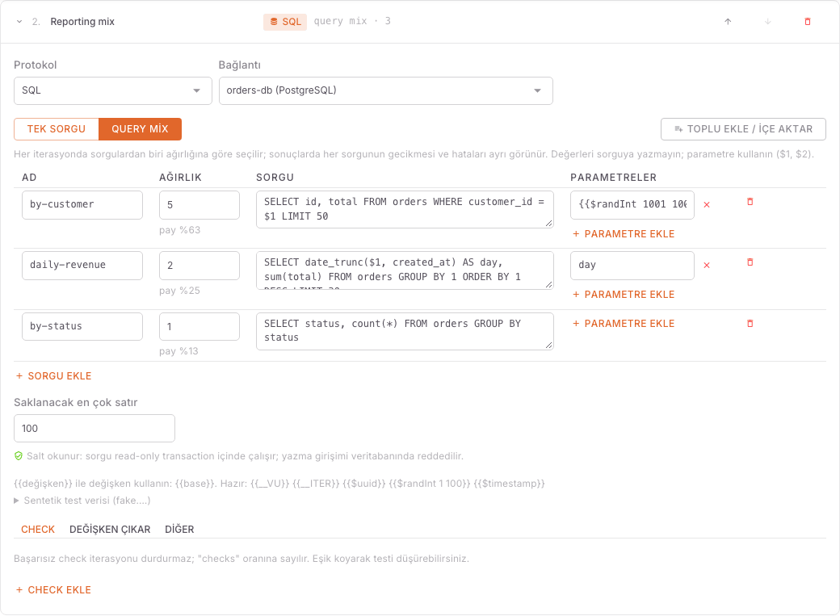Edit the by-status name field

click(x=82, y=326)
